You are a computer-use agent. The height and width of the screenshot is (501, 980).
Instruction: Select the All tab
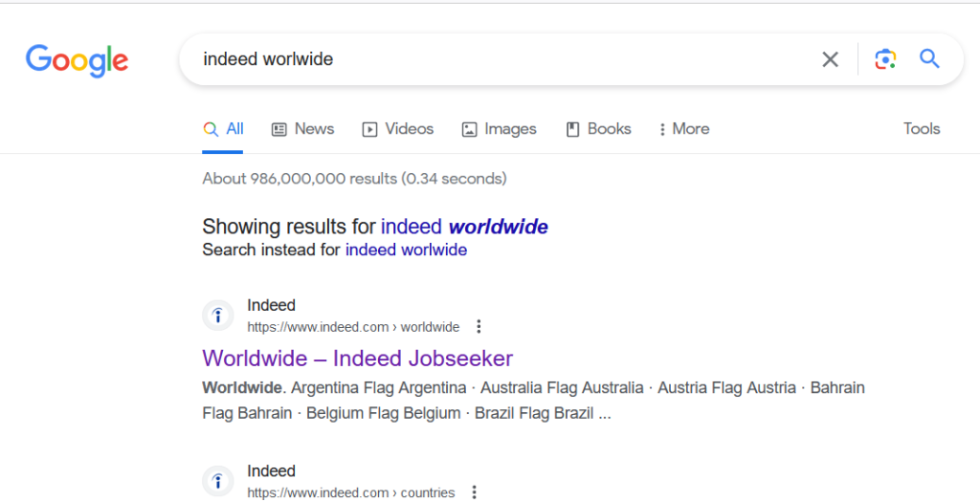tap(223, 129)
